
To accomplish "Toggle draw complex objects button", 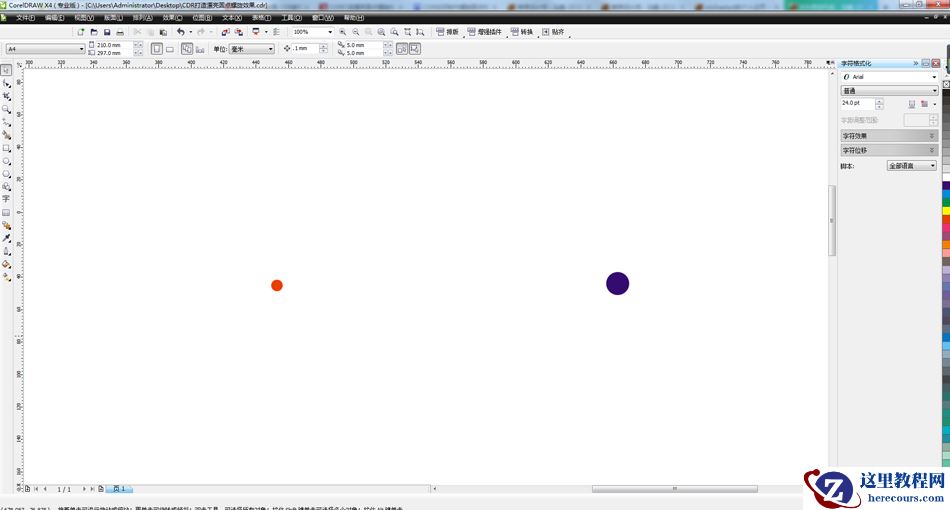I will (x=415, y=48).
